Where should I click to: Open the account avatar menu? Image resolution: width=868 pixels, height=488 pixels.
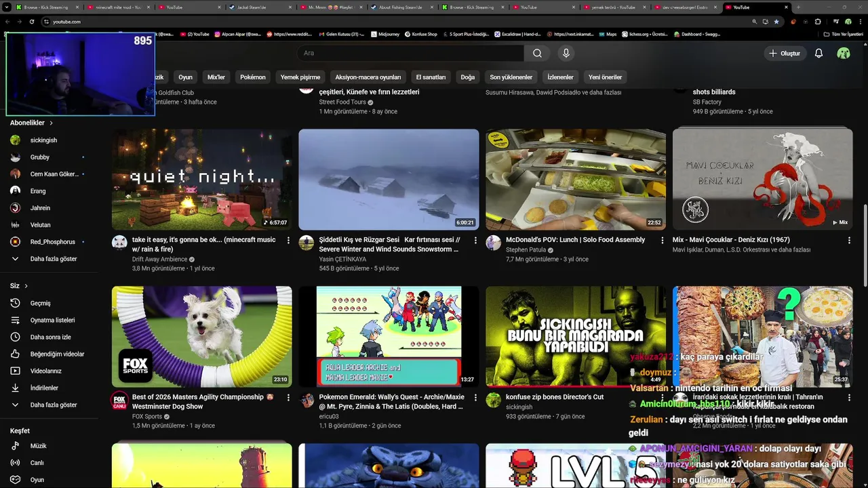click(844, 53)
